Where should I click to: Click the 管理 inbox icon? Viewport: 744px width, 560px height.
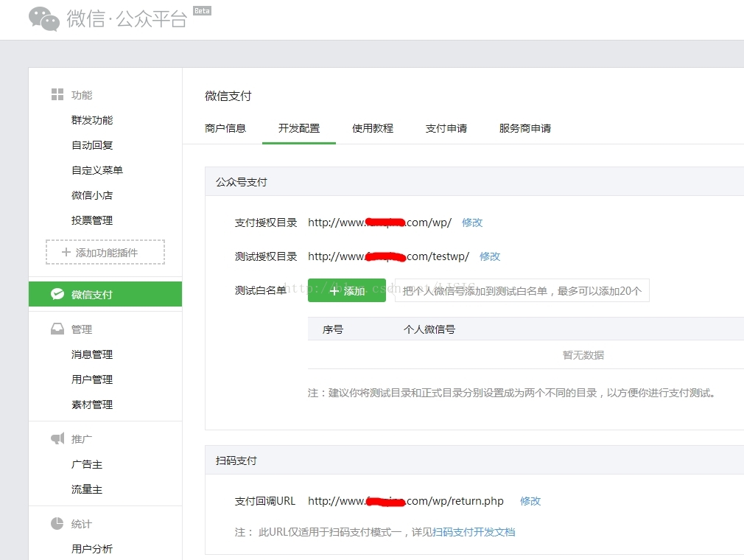(57, 329)
